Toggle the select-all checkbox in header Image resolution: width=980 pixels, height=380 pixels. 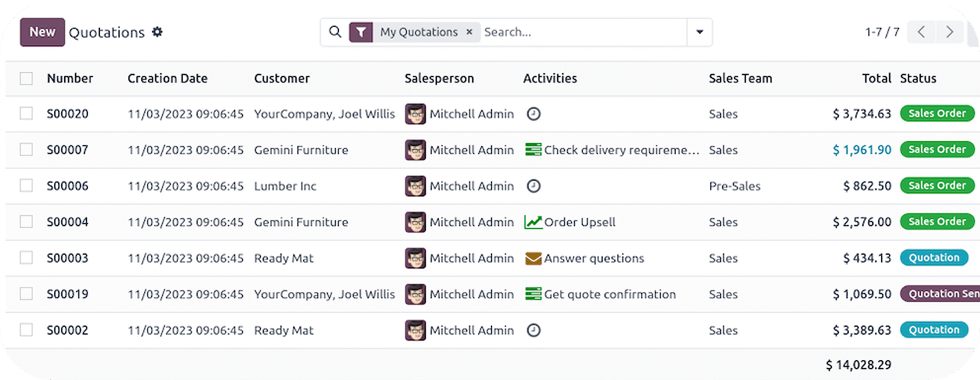pyautogui.click(x=26, y=78)
